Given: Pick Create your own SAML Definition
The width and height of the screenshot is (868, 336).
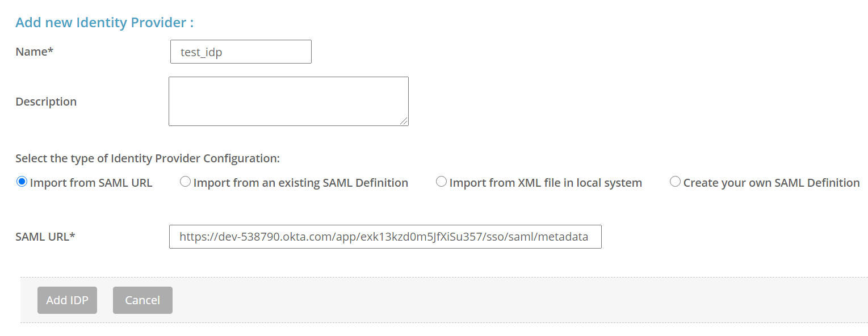Looking at the screenshot, I should tap(675, 181).
